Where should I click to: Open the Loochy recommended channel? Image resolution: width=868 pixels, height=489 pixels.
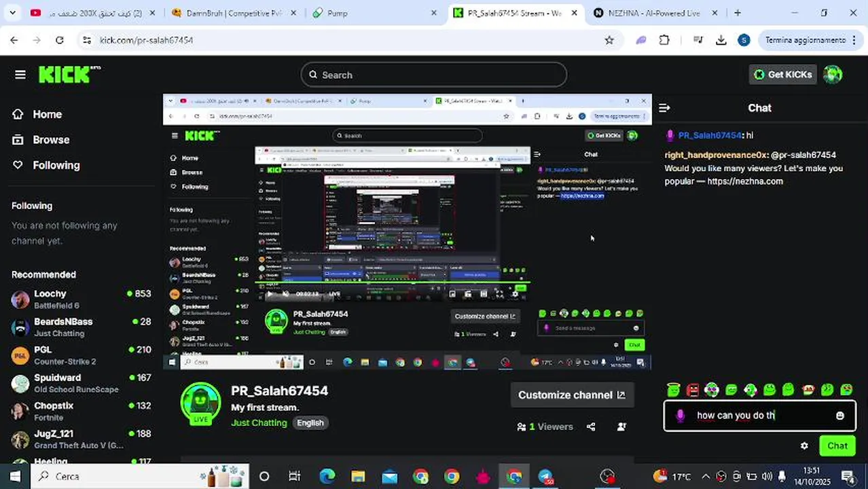tap(82, 299)
